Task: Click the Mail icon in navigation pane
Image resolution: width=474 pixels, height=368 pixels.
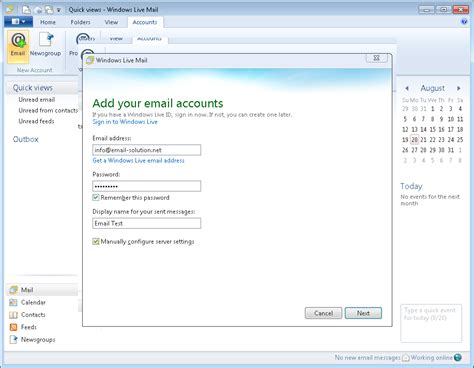Action: coord(13,290)
